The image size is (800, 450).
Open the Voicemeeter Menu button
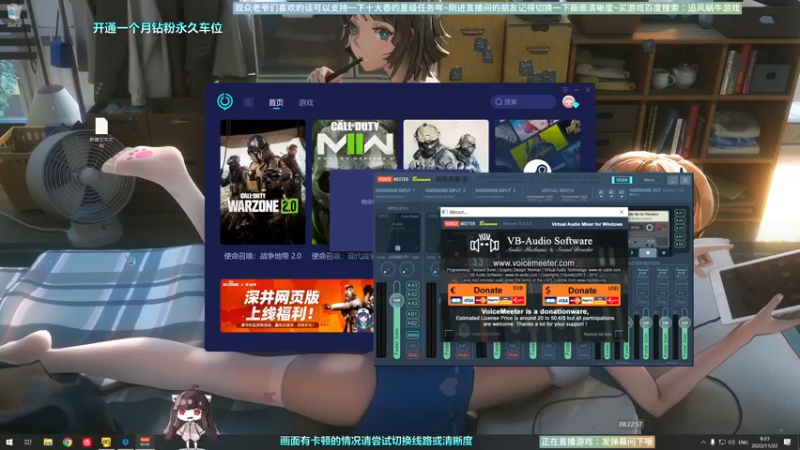[x=649, y=180]
